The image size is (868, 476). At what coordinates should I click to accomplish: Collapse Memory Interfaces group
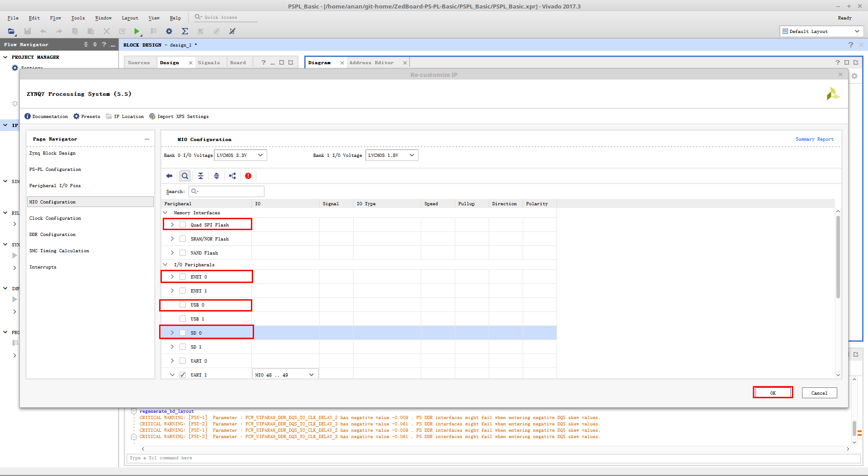click(x=165, y=212)
